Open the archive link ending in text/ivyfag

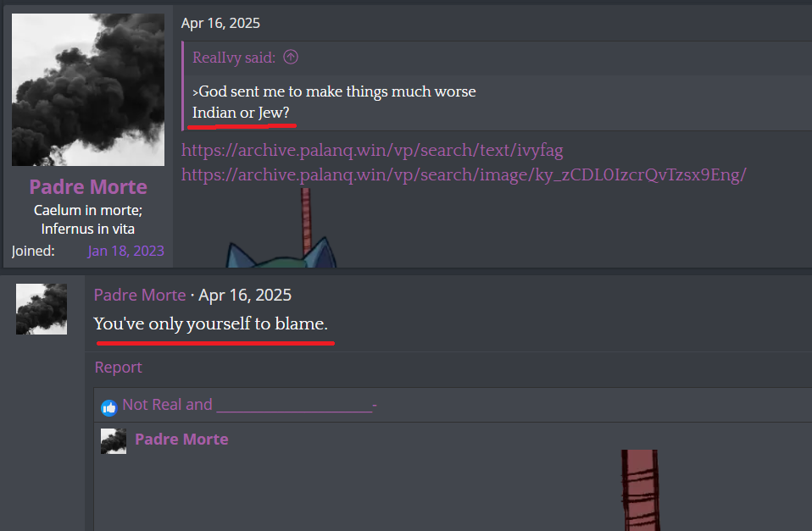point(372,150)
